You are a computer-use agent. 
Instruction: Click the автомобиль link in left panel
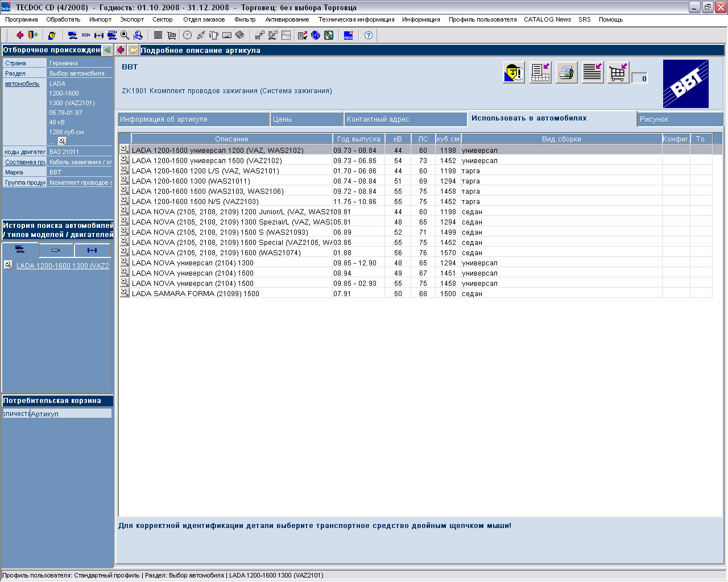22,84
